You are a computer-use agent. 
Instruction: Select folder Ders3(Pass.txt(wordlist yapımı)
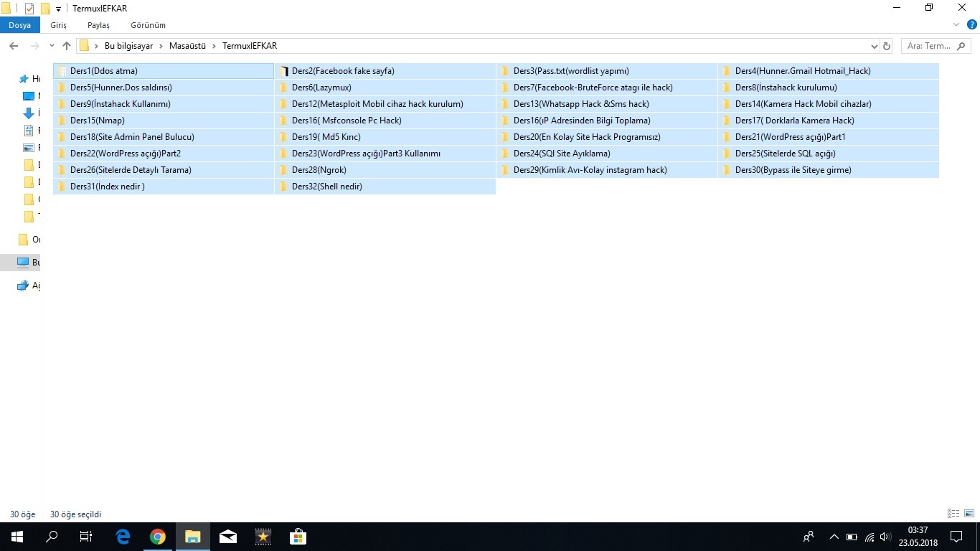pyautogui.click(x=607, y=71)
